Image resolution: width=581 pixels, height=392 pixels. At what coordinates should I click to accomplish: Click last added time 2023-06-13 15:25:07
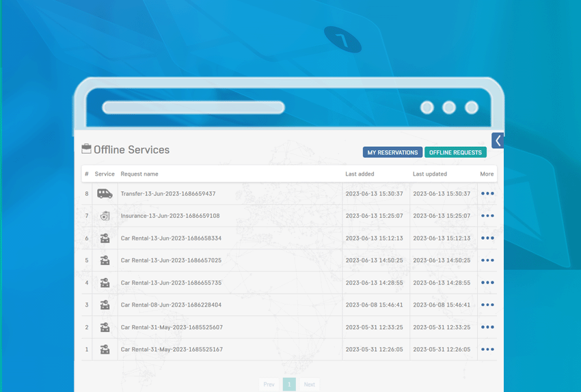pyautogui.click(x=375, y=216)
